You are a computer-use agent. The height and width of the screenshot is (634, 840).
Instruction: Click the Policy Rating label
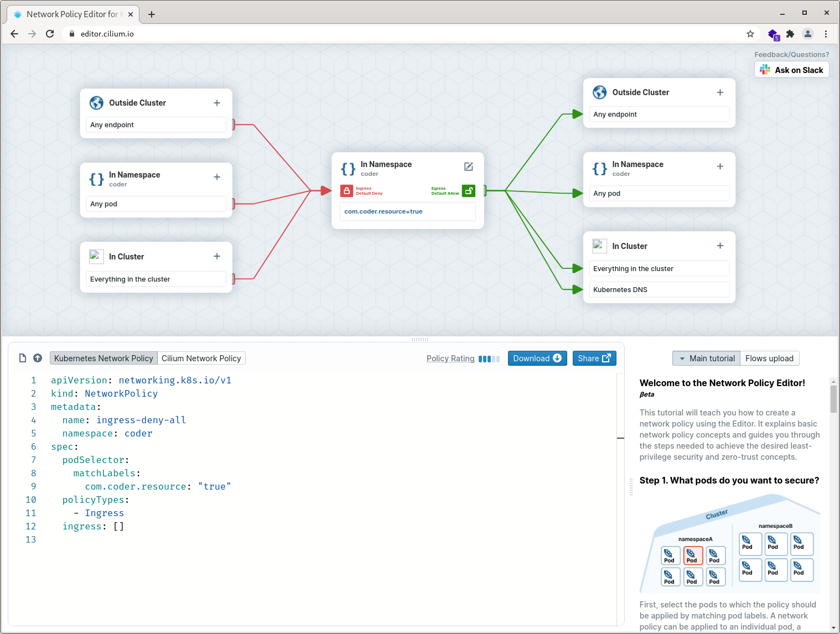pyautogui.click(x=450, y=358)
